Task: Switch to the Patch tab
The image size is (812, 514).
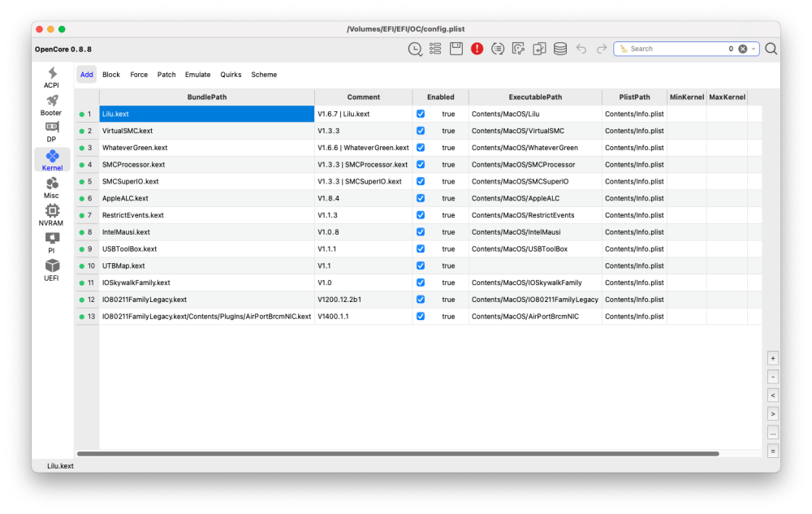Action: click(166, 75)
